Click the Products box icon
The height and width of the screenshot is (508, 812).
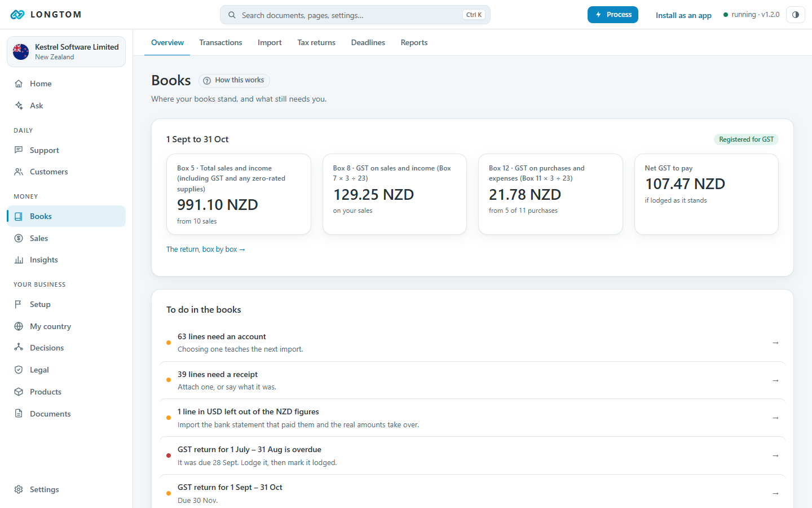pyautogui.click(x=19, y=392)
